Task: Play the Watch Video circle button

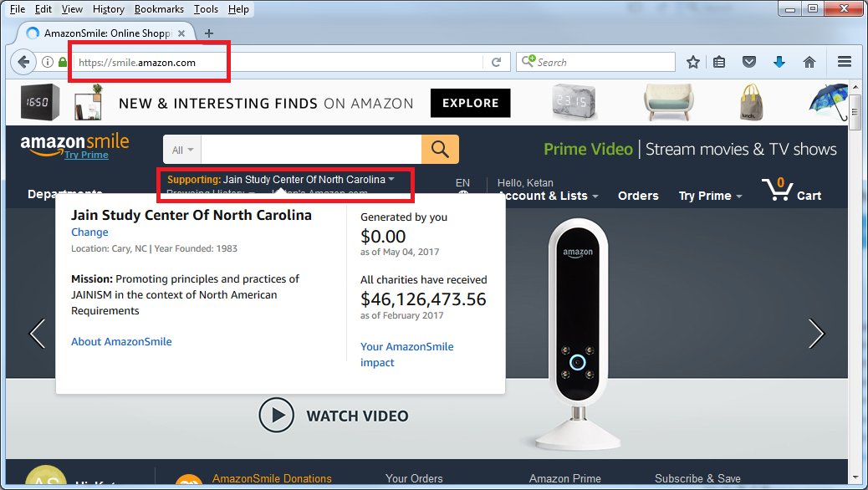Action: click(276, 416)
